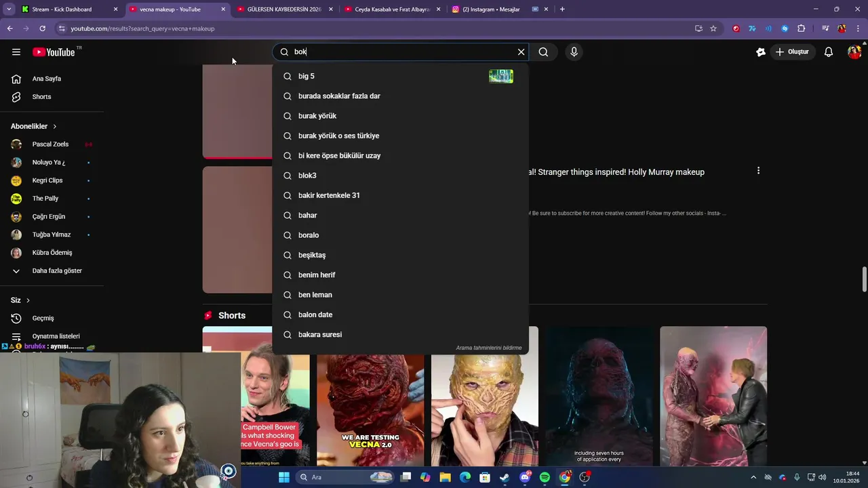Open a new browser tab
Screen dimensions: 868x488
562,9
